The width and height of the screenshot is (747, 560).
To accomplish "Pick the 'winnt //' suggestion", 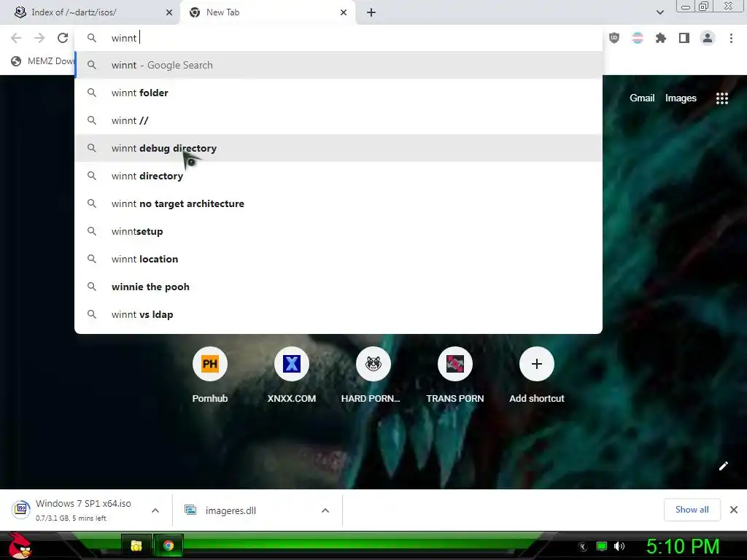I will point(338,120).
